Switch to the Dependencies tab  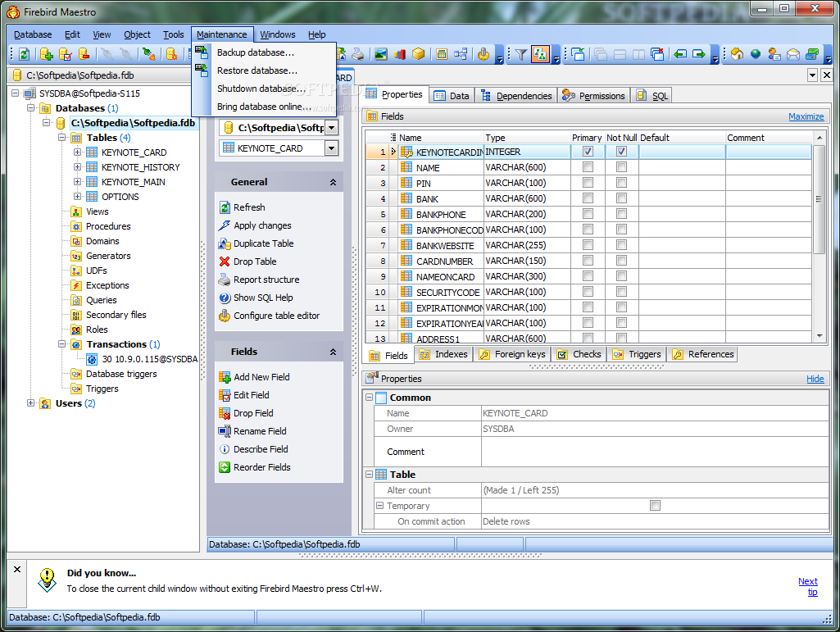tap(517, 95)
